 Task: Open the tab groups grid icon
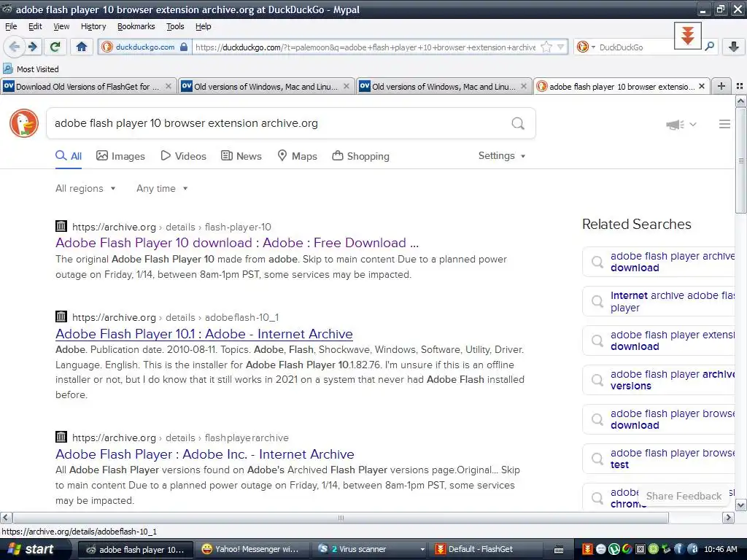tap(740, 86)
